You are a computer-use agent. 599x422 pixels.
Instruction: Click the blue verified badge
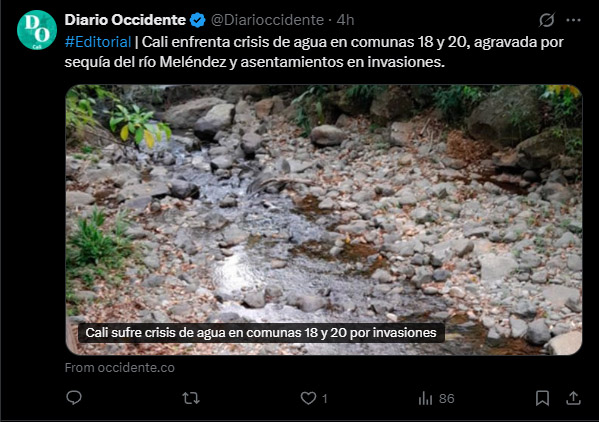coord(198,20)
